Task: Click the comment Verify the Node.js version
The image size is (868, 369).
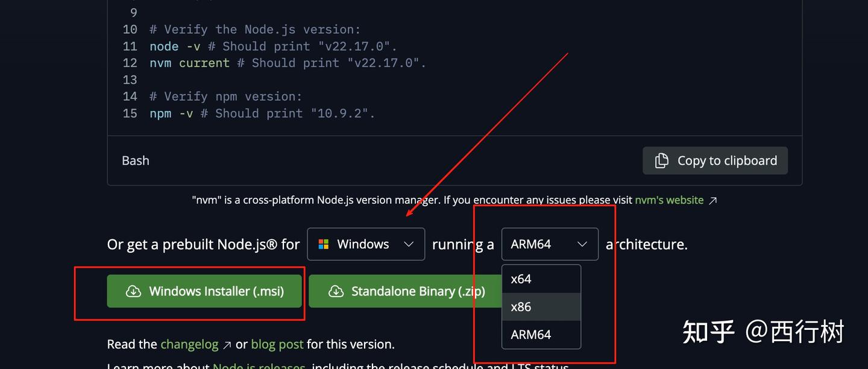Action: tap(255, 30)
